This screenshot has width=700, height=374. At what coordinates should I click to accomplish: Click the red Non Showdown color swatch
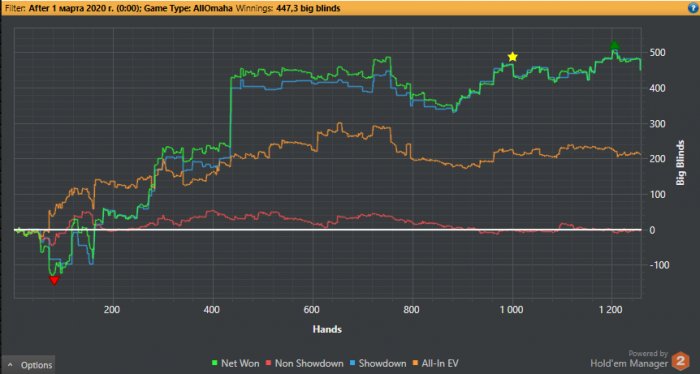(x=268, y=364)
